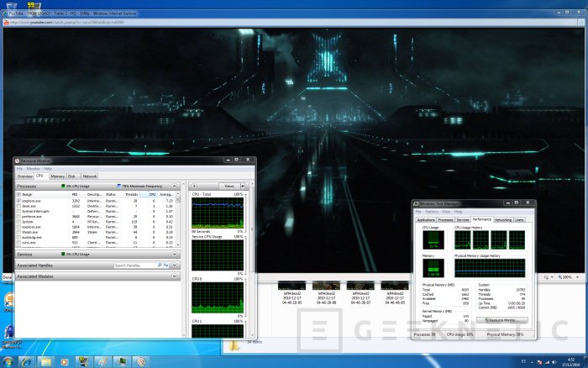Image resolution: width=588 pixels, height=368 pixels.
Task: Open the File menu in Resource Monitor
Action: coord(19,169)
